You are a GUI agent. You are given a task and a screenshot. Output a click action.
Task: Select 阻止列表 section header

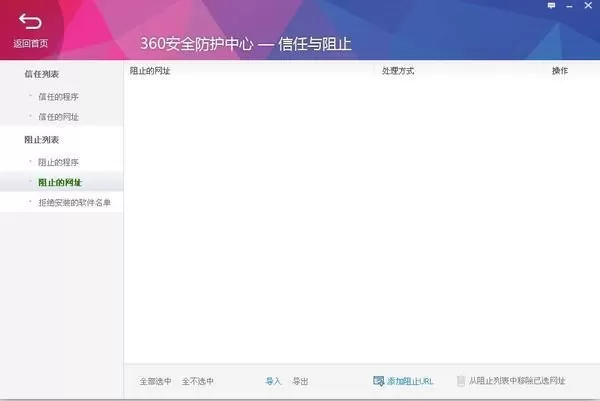[x=42, y=140]
